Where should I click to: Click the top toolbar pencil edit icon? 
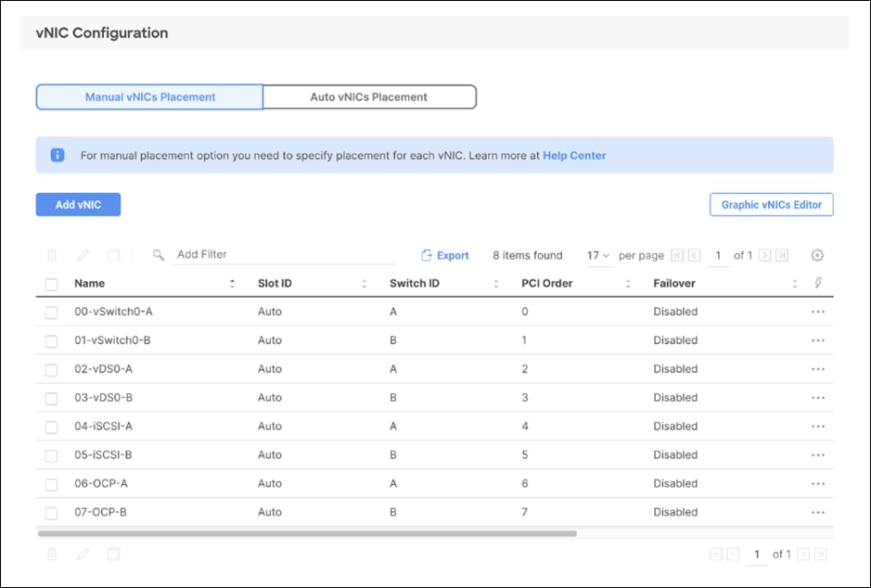[83, 255]
